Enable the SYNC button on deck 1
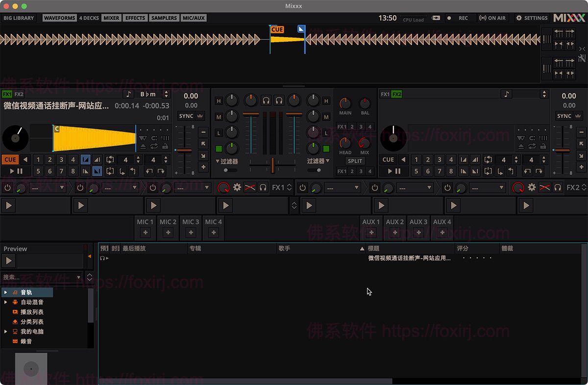 click(187, 116)
